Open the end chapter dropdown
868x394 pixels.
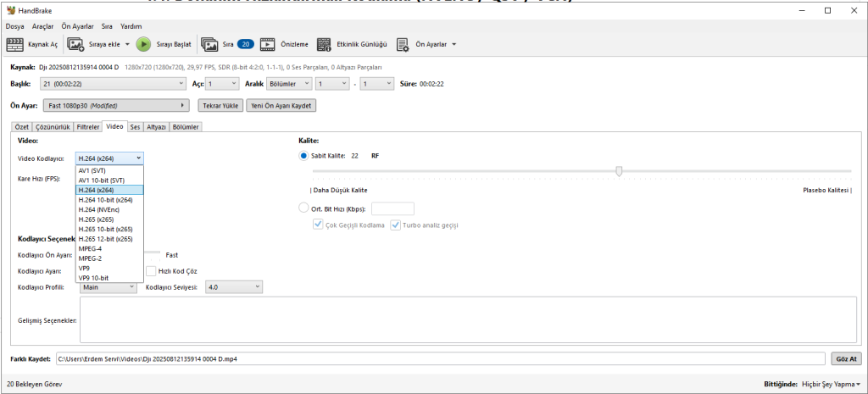coord(376,84)
